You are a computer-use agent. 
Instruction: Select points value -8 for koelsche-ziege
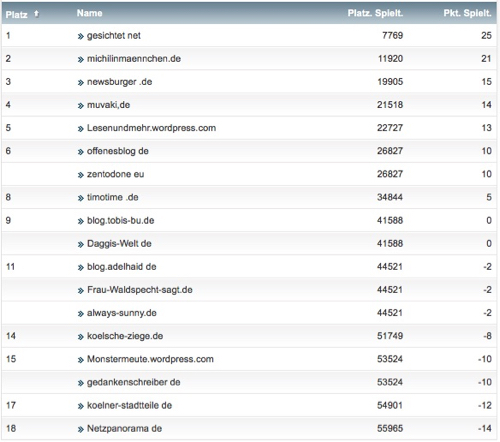[488, 336]
